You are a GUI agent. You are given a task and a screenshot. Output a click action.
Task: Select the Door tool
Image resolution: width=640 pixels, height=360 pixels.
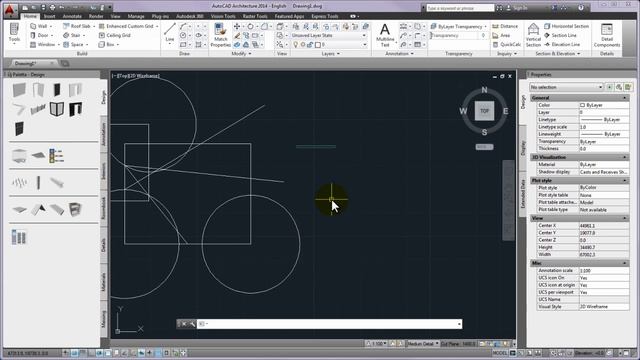[x=39, y=36]
